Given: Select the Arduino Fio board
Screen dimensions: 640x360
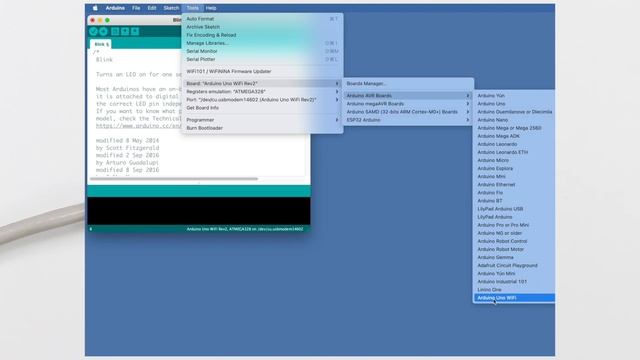Looking at the screenshot, I should 514,193.
